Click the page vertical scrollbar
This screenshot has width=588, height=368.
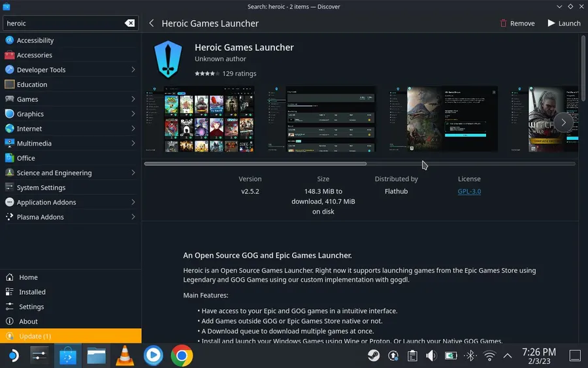583,67
